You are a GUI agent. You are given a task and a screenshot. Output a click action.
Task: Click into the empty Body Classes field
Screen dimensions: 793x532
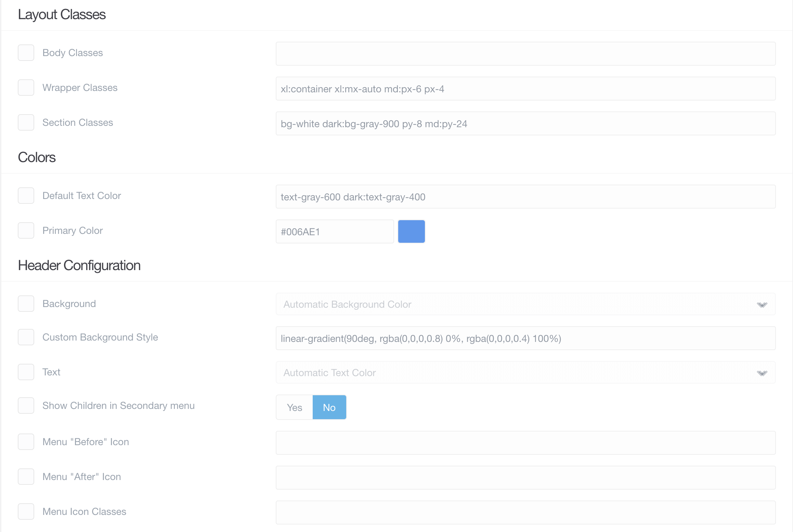(525, 54)
